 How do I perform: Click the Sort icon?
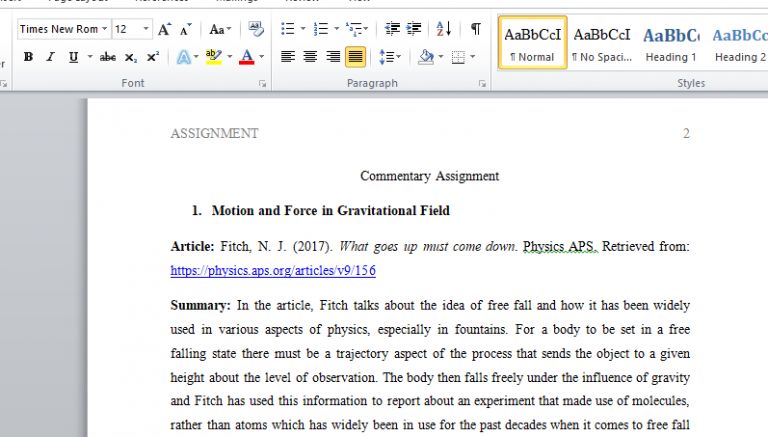[445, 30]
